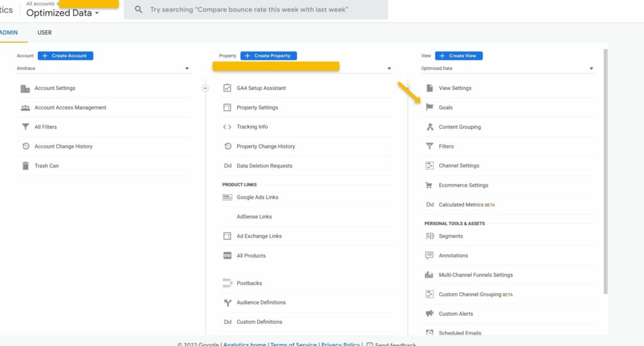
Task: Collapse the Account column arrow toggle
Action: 205,88
